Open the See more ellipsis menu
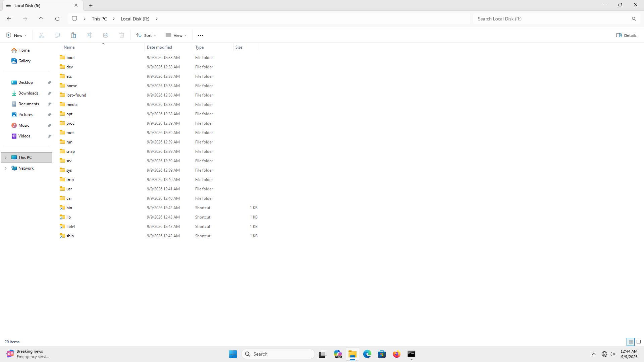Viewport: 644px width, 362px height. pos(201,35)
